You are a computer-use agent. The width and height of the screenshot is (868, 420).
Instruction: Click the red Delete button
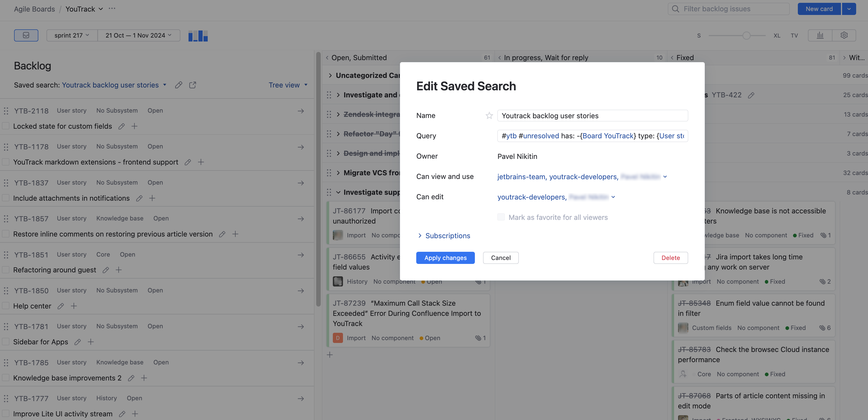670,258
